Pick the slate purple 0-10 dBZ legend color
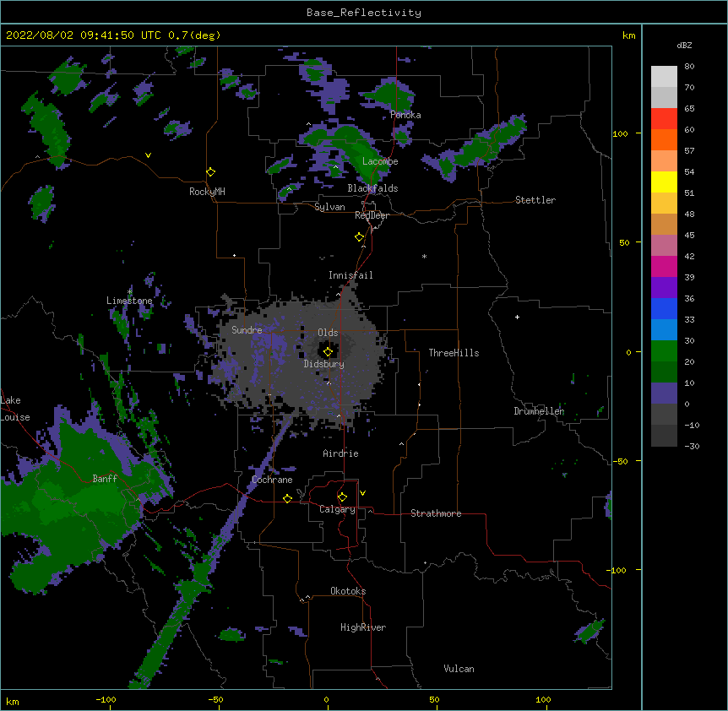Screen dimensions: 728x711 pos(664,393)
